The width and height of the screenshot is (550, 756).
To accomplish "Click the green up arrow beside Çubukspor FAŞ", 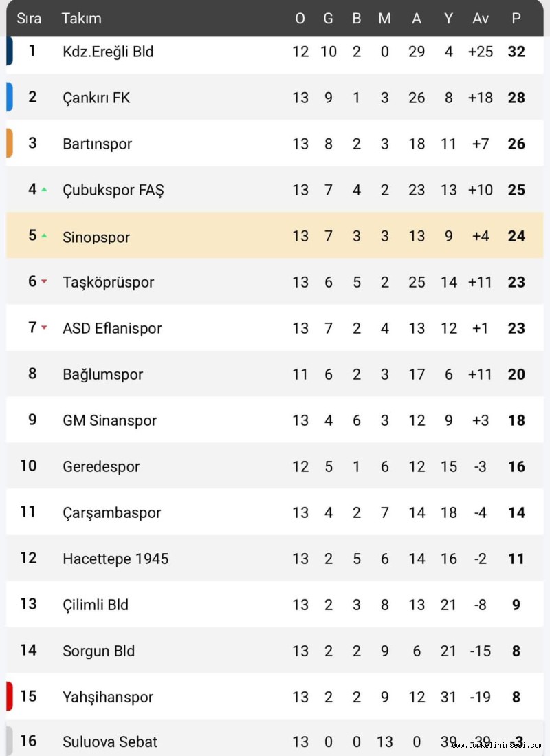I will [44, 189].
